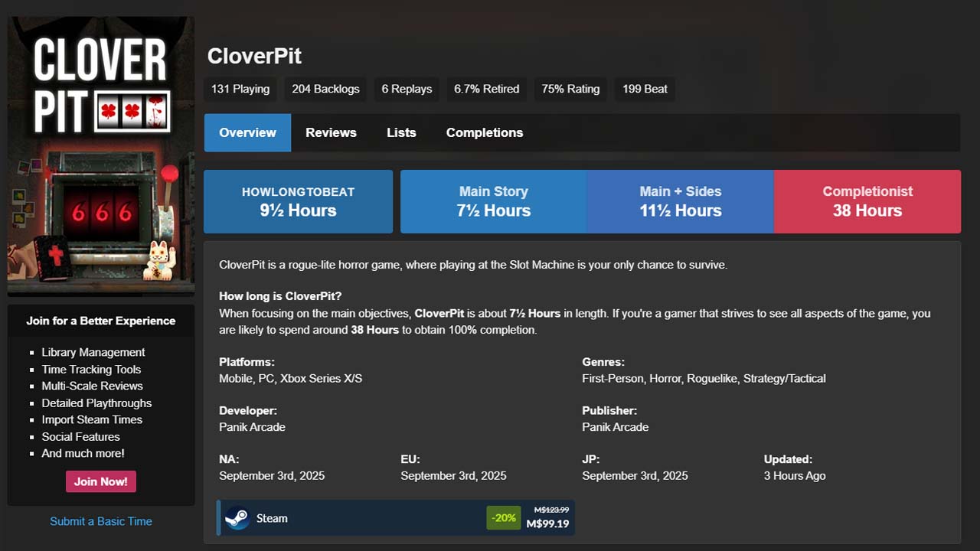
Task: Select the Completions tab
Action: (x=485, y=132)
